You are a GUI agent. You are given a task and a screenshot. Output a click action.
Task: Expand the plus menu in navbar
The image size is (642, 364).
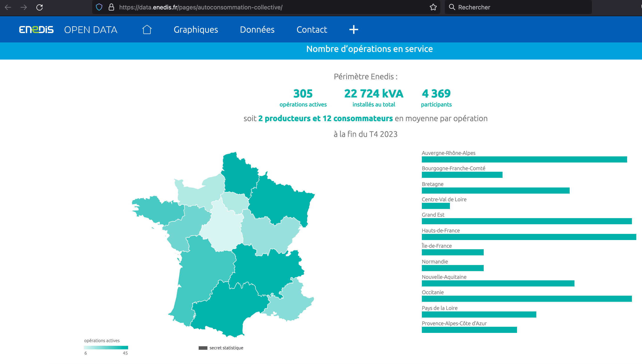[354, 30]
